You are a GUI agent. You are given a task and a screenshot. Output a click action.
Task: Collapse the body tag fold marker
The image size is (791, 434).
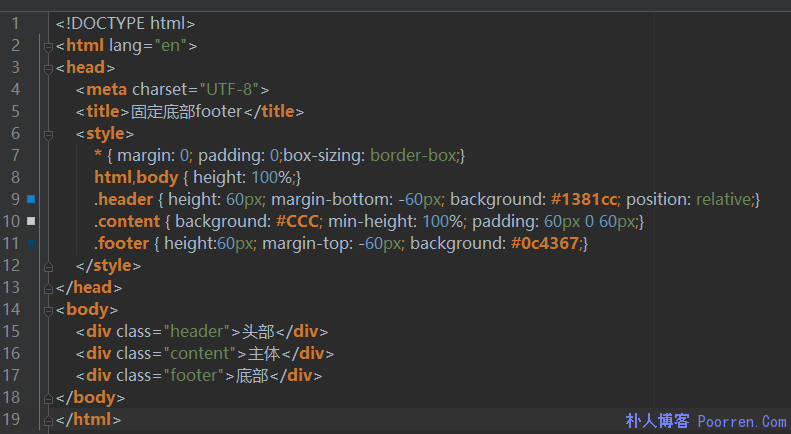point(47,310)
